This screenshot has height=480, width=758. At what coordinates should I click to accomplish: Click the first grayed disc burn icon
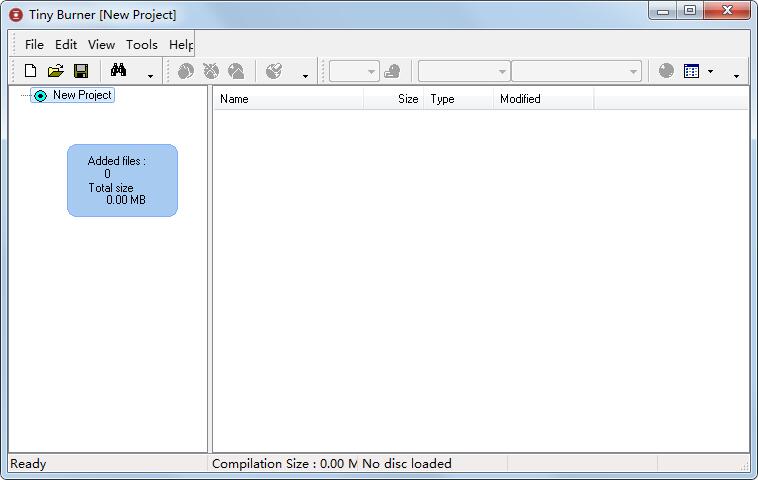(186, 71)
